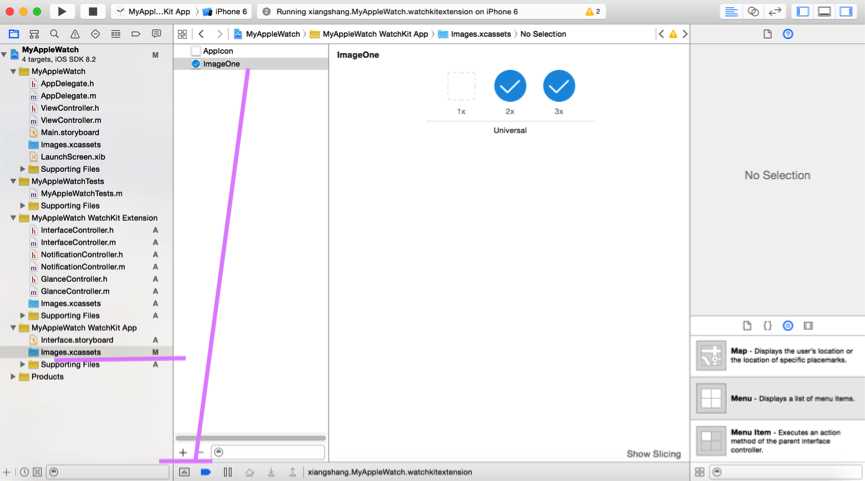Open the Report navigator tab
Viewport: 865px width, 481px height.
click(x=156, y=34)
